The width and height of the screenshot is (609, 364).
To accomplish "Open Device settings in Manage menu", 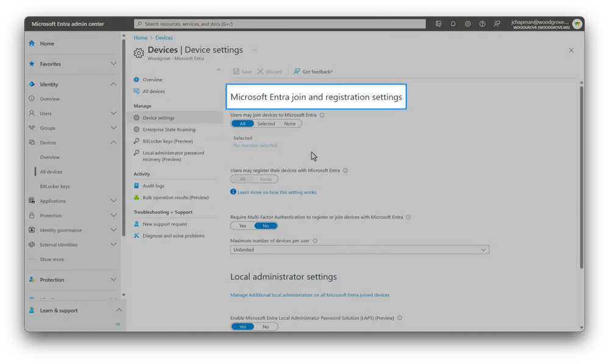I will (x=175, y=118).
